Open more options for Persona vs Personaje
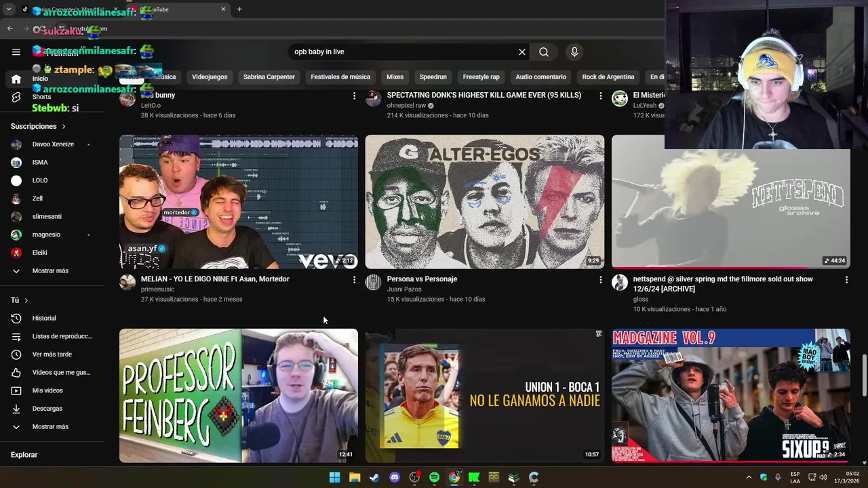868x488 pixels. (x=600, y=279)
